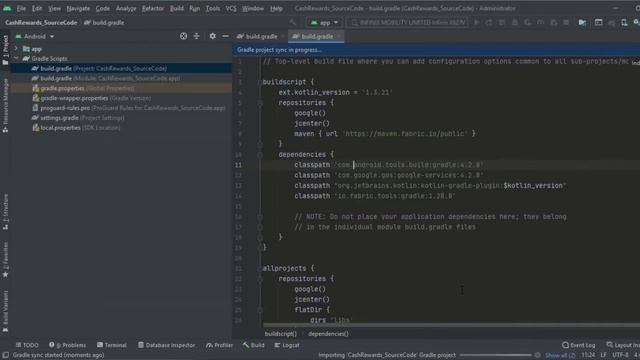Image resolution: width=640 pixels, height=360 pixels.
Task: Close the active build.gradle editor tab
Action: click(x=338, y=36)
